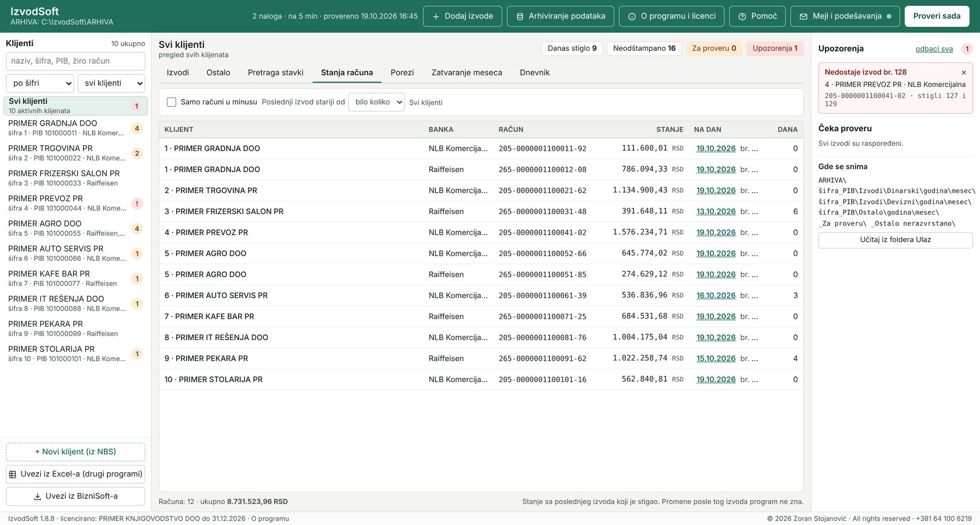Open the Dnevnik tab

pos(534,73)
